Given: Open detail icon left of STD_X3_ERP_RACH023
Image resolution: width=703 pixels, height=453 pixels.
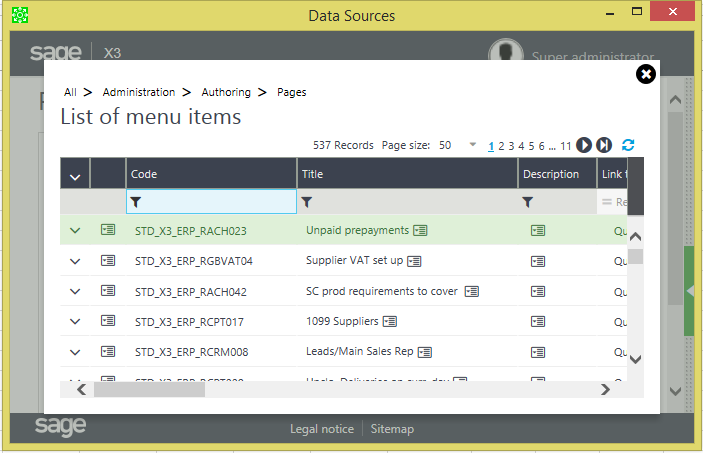Looking at the screenshot, I should coord(108,230).
